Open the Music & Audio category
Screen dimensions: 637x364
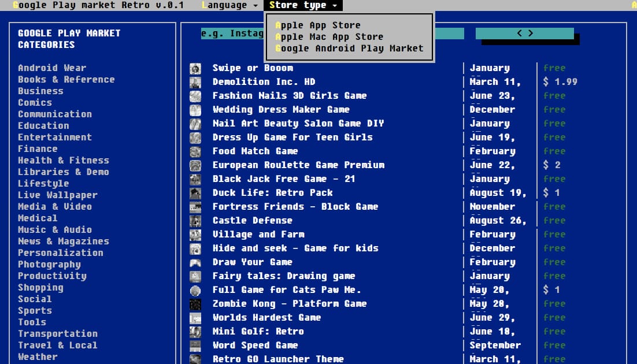55,230
